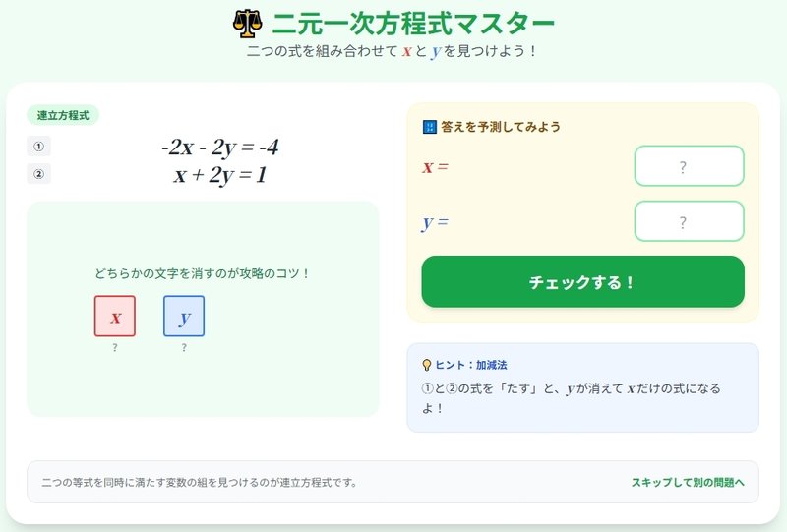Click the circled ① equation marker
This screenshot has width=787, height=532.
pyautogui.click(x=38, y=147)
